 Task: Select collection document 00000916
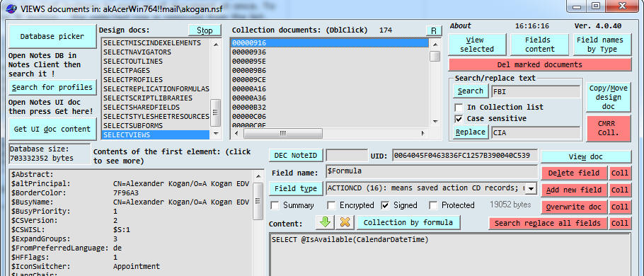coord(330,43)
